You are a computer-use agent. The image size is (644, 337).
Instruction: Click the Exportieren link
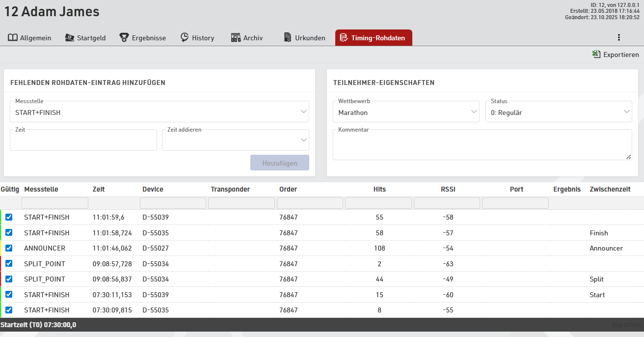tap(620, 55)
